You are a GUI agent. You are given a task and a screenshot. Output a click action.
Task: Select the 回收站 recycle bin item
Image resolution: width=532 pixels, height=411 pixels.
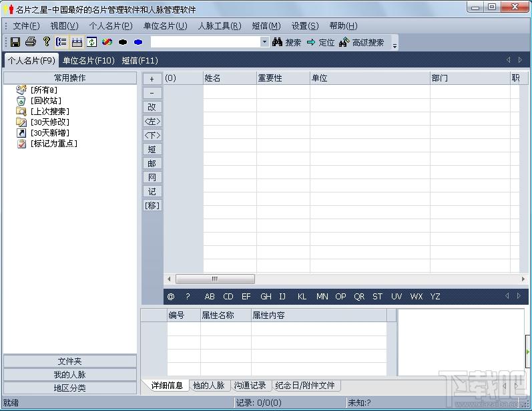[x=45, y=101]
